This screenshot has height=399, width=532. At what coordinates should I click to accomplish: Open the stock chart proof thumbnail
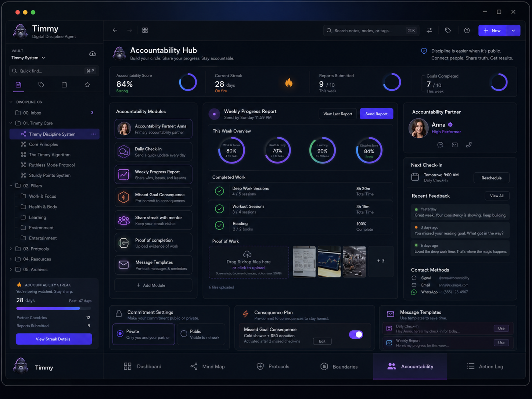point(329,261)
